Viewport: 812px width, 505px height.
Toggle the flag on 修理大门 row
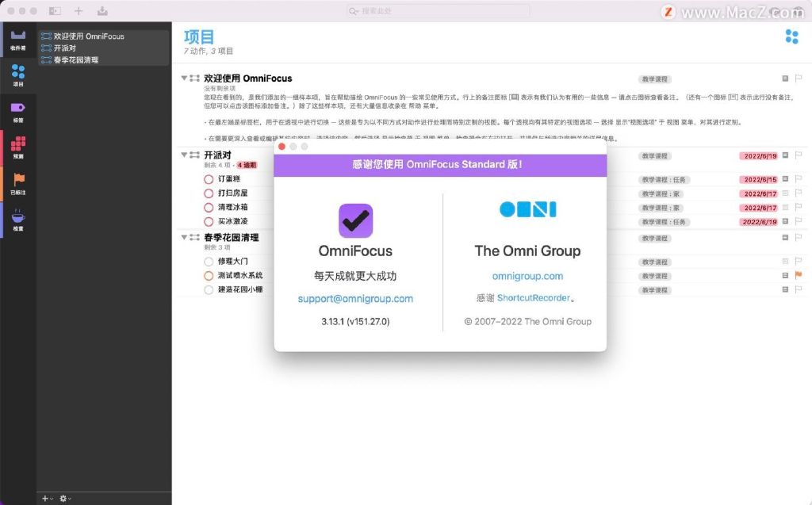[798, 261]
